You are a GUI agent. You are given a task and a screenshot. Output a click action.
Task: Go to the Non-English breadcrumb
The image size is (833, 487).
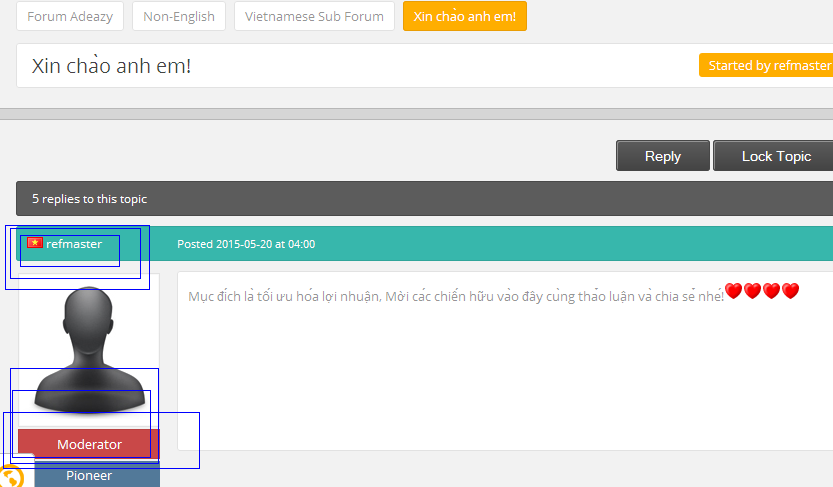point(179,16)
